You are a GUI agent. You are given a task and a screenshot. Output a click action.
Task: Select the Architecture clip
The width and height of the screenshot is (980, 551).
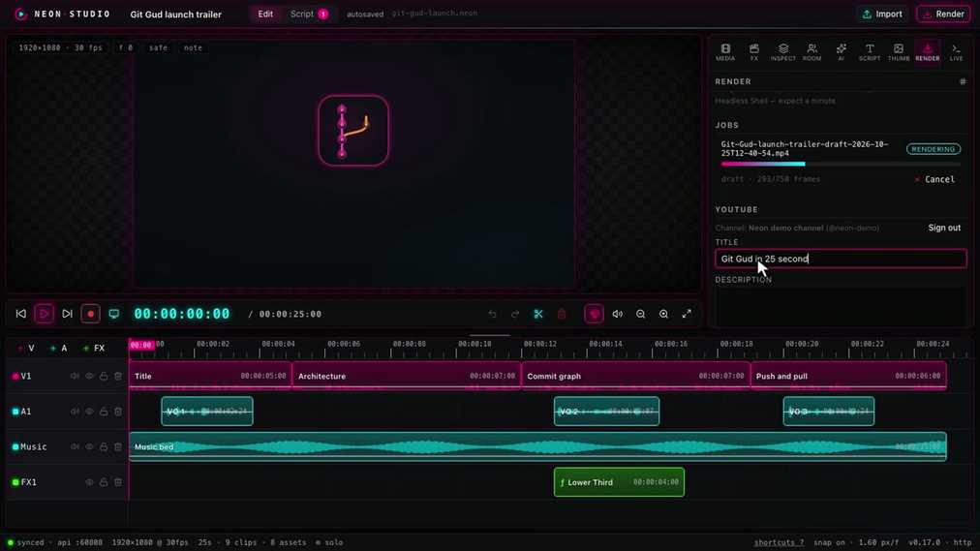pos(407,376)
